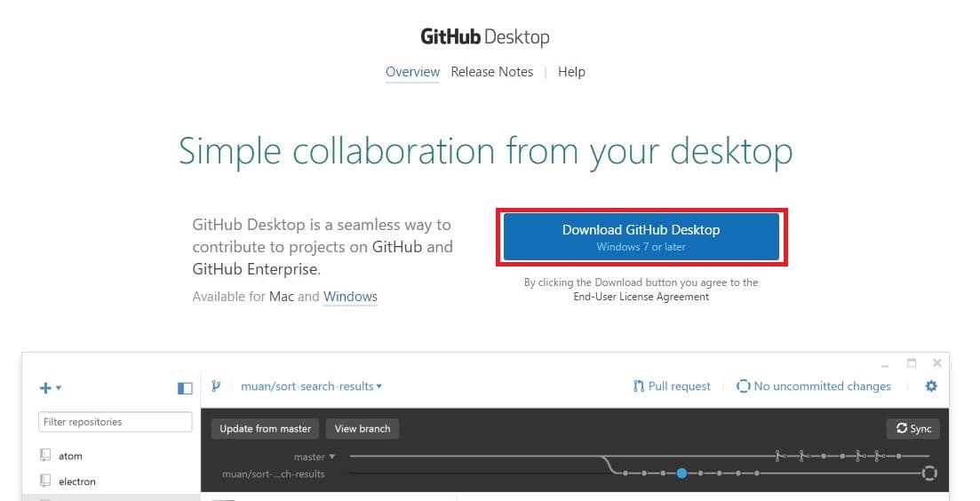Minimize the GitHub Desktop app window
The image size is (980, 501).
click(x=885, y=364)
